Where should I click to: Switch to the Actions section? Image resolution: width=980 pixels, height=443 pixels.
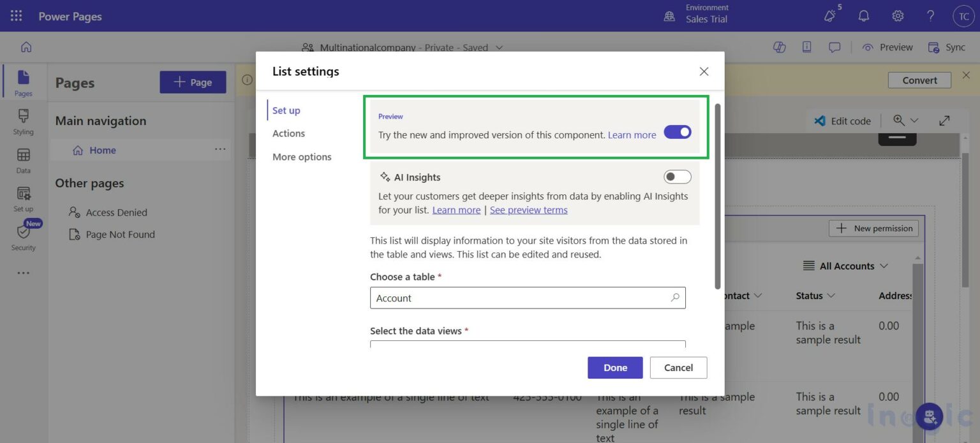288,133
